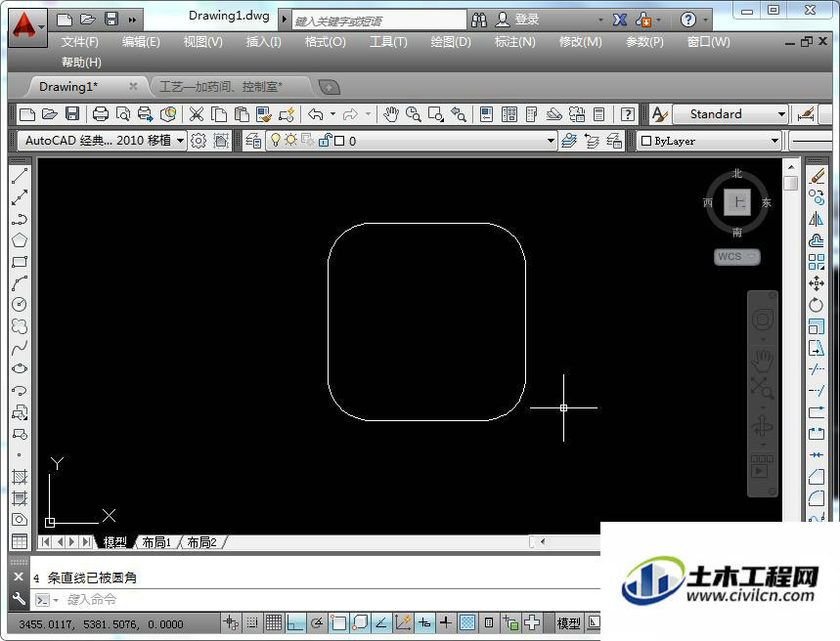Select the Erase modify tool
The image size is (840, 641).
pyautogui.click(x=817, y=176)
